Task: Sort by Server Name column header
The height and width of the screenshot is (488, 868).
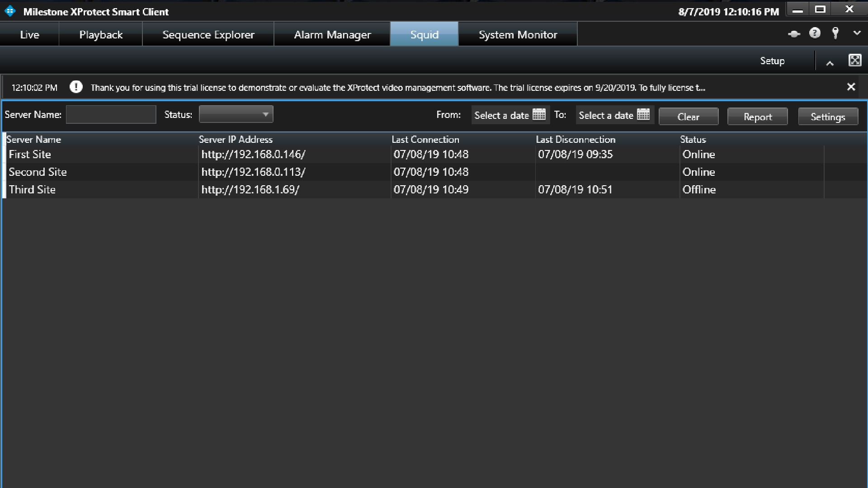Action: 33,139
